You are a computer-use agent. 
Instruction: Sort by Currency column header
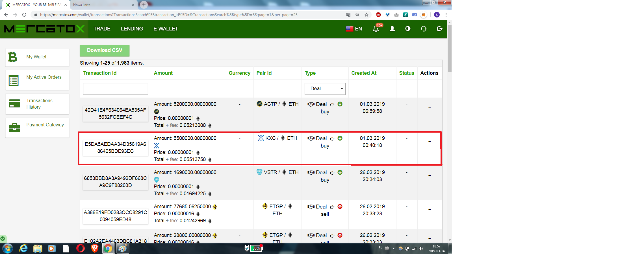[x=240, y=73]
